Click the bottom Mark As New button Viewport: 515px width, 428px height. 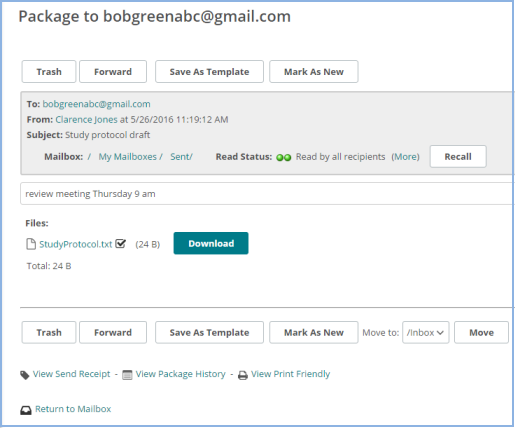[314, 332]
